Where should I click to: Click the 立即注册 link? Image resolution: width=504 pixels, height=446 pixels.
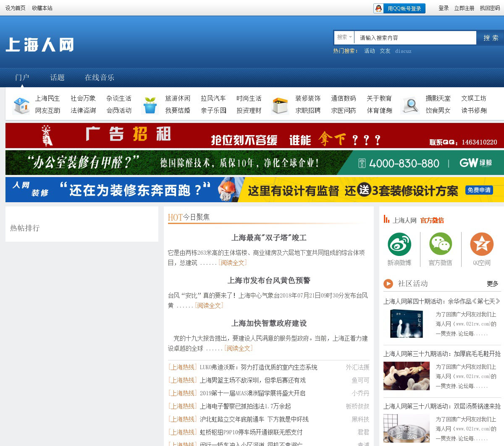[464, 8]
